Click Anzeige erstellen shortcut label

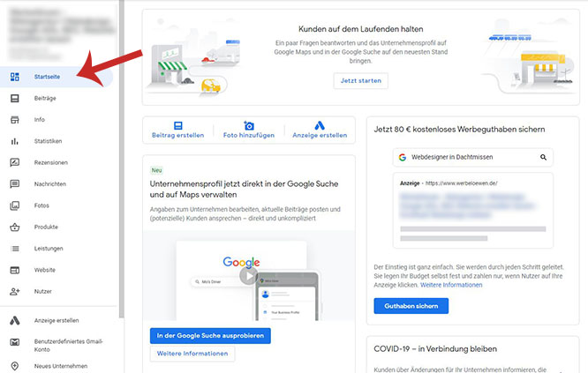click(x=320, y=135)
